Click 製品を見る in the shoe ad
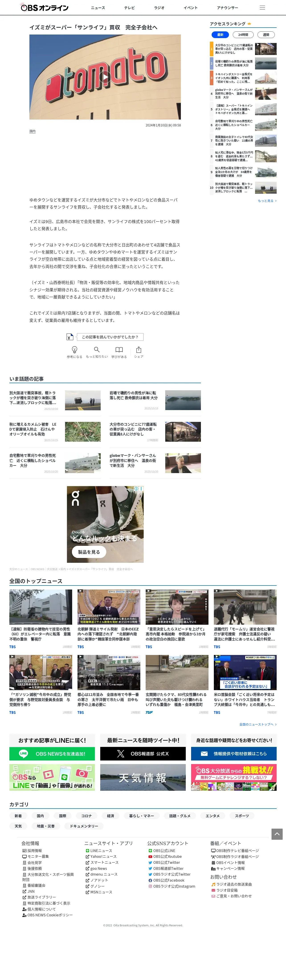Screen dimensions: 286x980 pyautogui.click(x=89, y=552)
